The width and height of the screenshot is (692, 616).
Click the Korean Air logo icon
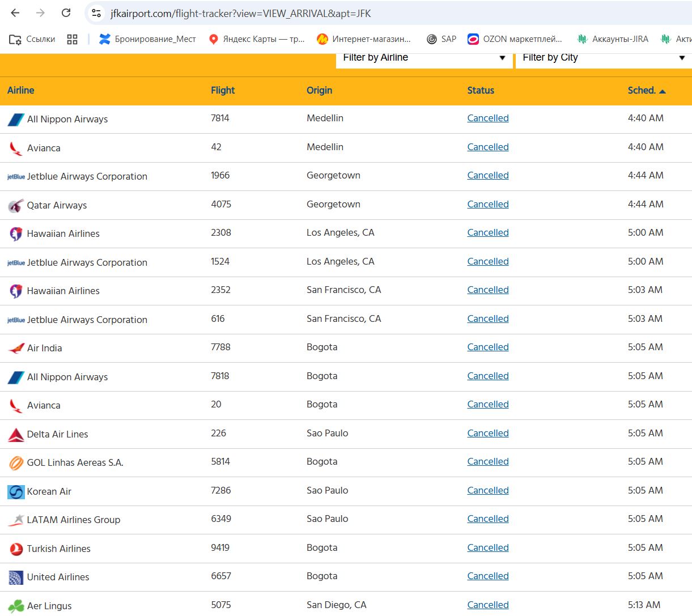16,492
